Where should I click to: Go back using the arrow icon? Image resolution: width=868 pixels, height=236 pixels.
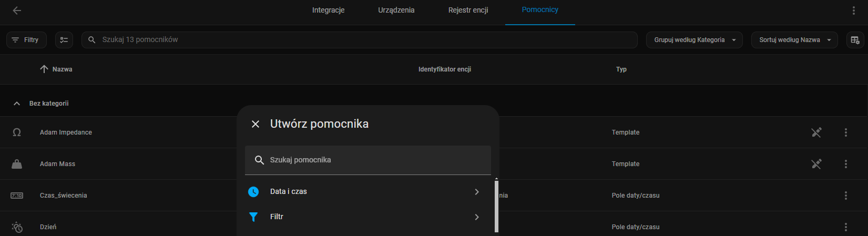point(17,11)
